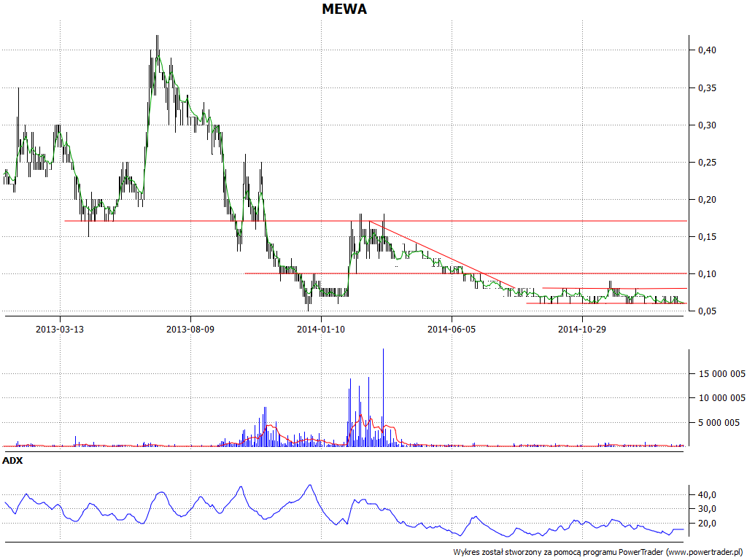The width and height of the screenshot is (747, 560).
Task: Click the MEWA chart title
Action: 344,9
